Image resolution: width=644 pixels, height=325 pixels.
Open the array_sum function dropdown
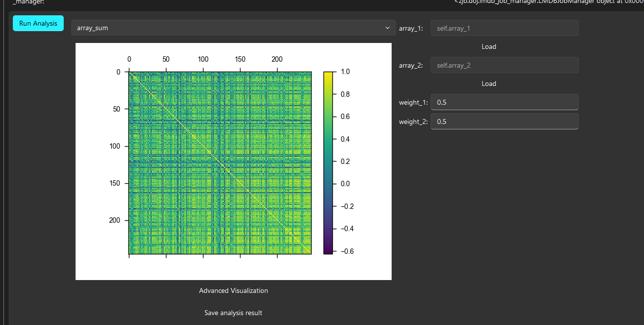233,28
